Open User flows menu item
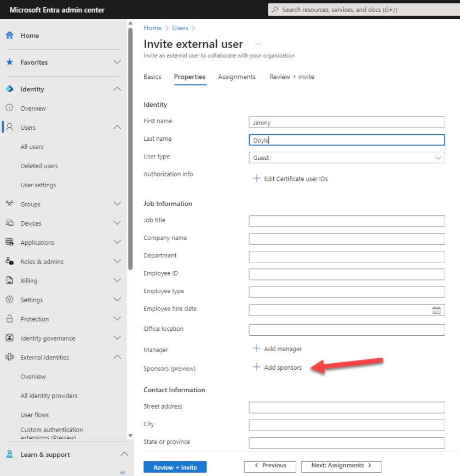Screen dimensions: 460x476 click(x=34, y=415)
